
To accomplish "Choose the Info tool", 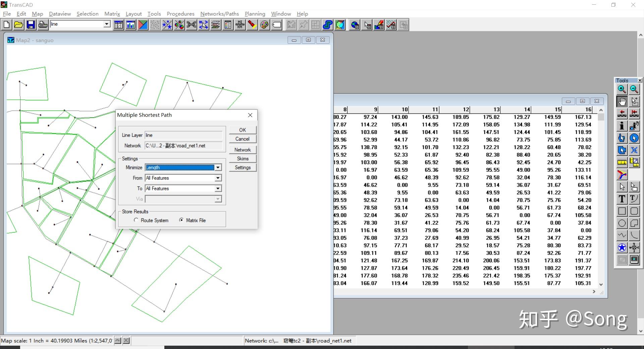I will click(x=622, y=126).
